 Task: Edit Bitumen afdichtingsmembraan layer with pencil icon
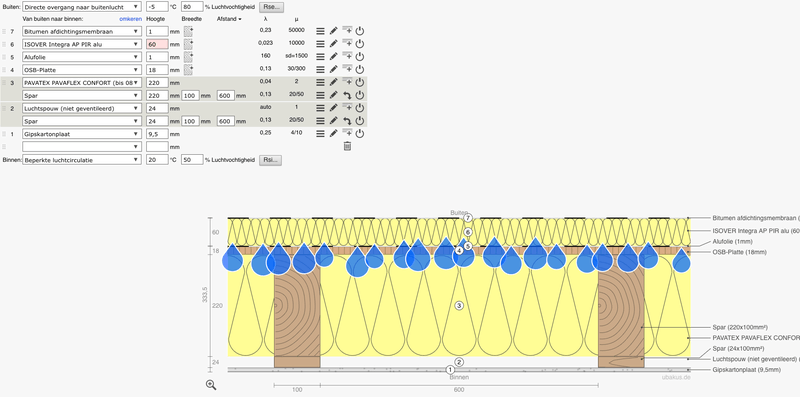coord(334,31)
